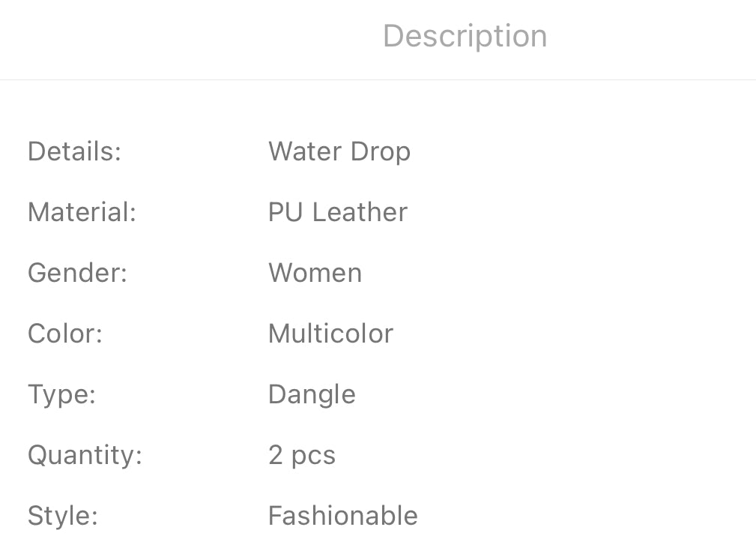Select the 2 pcs quantity value
Screen dimensions: 756x551
click(x=302, y=456)
